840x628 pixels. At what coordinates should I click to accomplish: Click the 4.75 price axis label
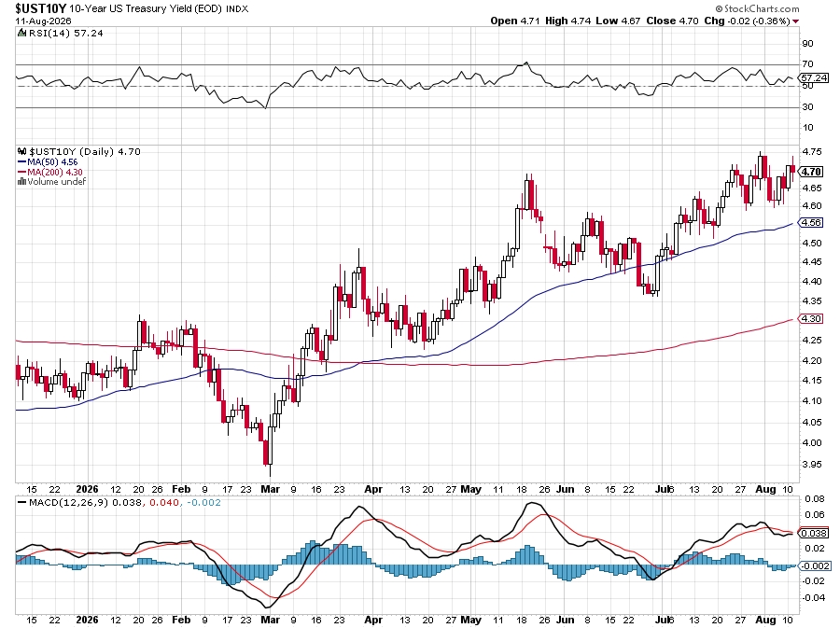[812, 152]
